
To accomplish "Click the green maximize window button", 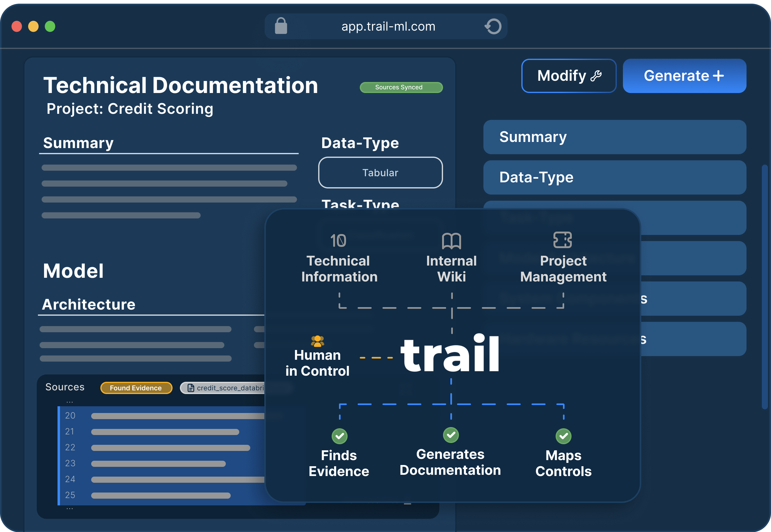I will 50,26.
